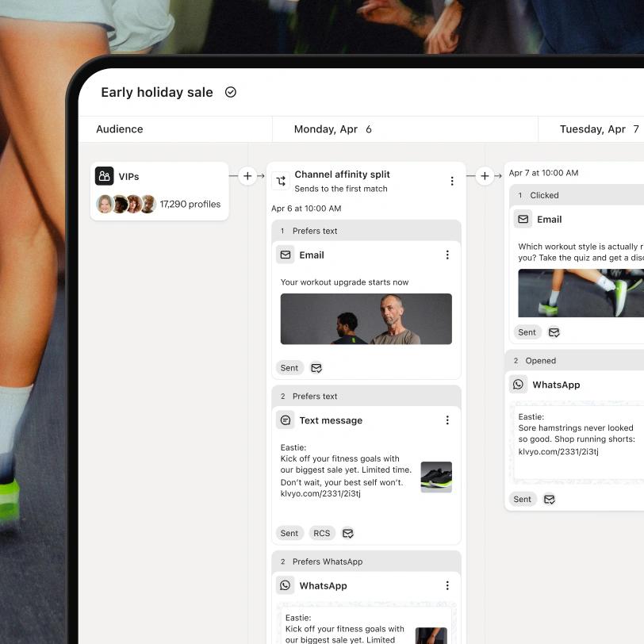Add a step after the VIPs audience

point(247,176)
